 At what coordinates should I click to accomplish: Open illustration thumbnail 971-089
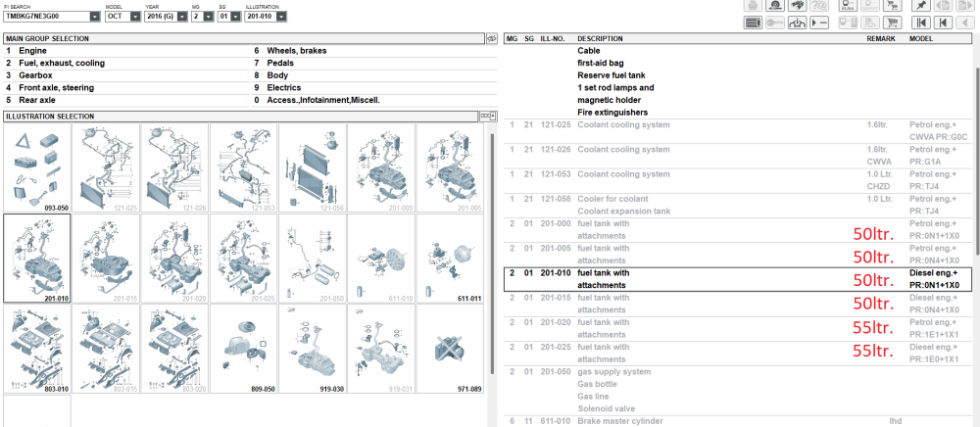pyautogui.click(x=450, y=349)
